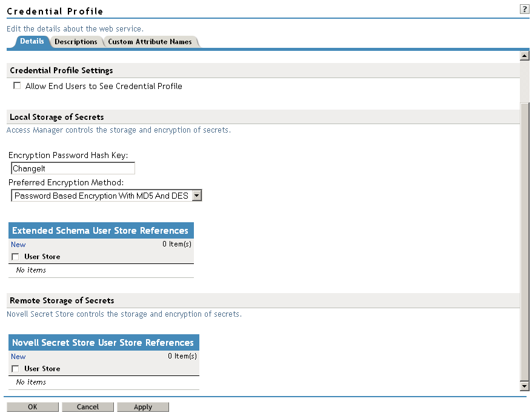This screenshot has width=532, height=416.
Task: Click the scrollbar down arrow
Action: [525, 386]
